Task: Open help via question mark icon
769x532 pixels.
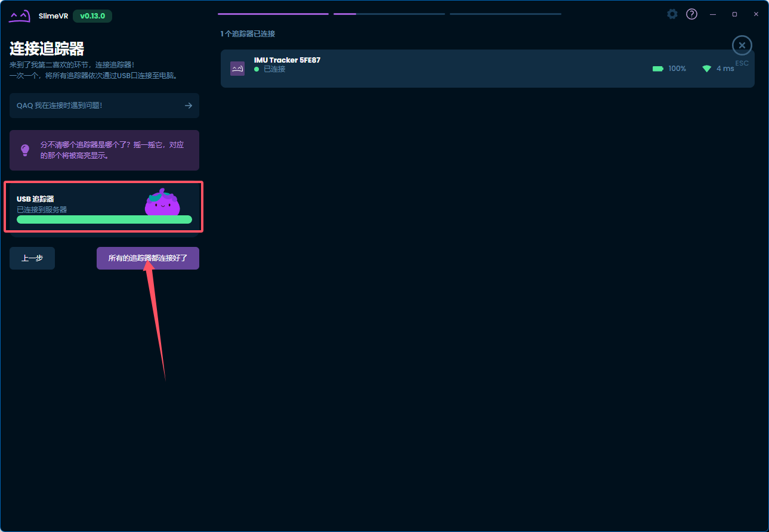Action: 691,14
